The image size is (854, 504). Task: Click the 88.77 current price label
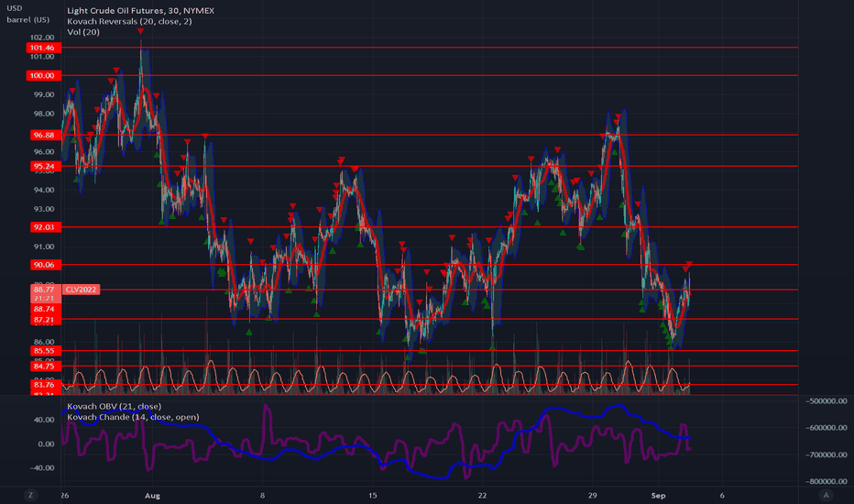tap(44, 290)
